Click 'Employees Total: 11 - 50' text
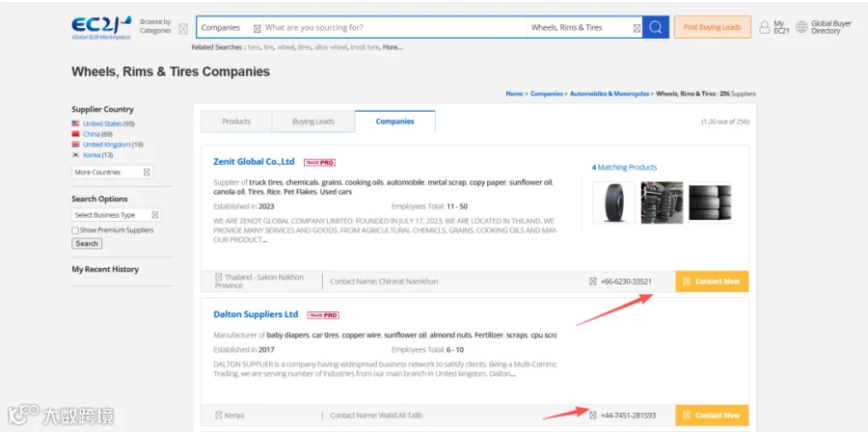Image resolution: width=868 pixels, height=432 pixels. (429, 207)
